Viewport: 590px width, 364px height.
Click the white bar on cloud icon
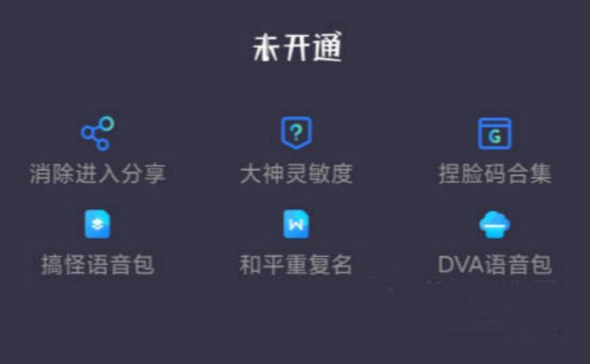494,226
